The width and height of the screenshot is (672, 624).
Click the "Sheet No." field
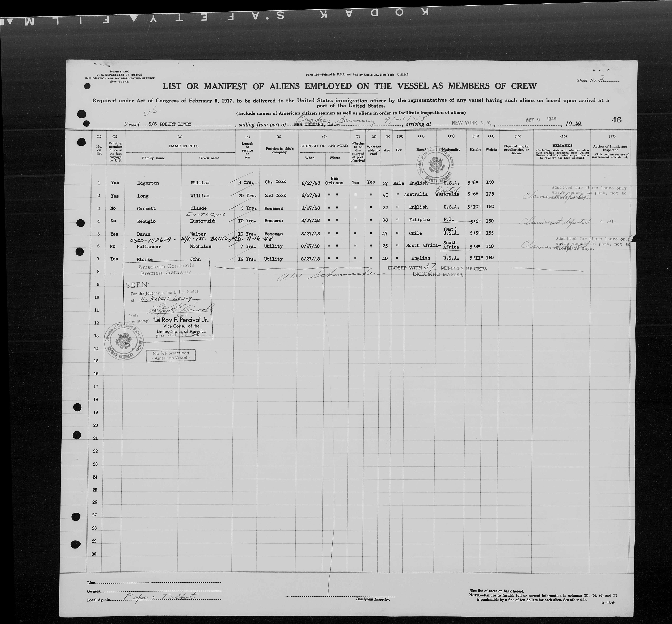coord(598,80)
